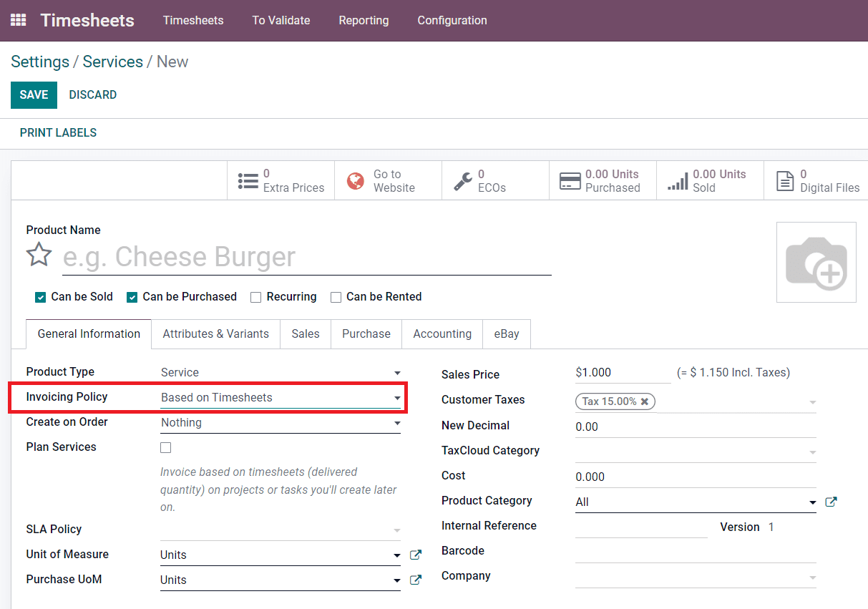Uncheck the Can be Sold checkbox
The height and width of the screenshot is (609, 868).
(41, 296)
